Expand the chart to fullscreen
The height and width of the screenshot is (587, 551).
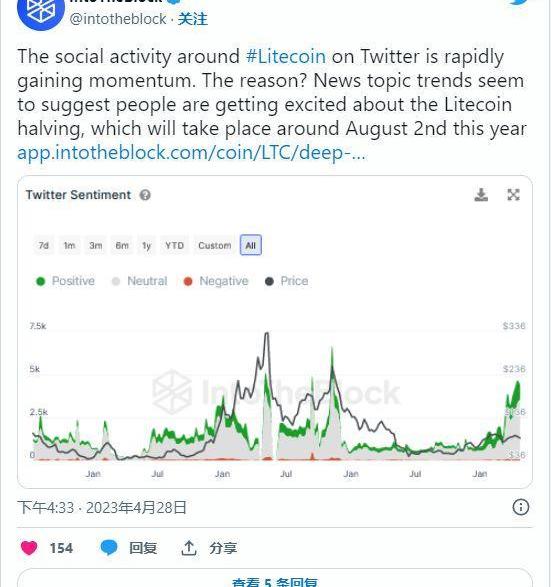[513, 195]
